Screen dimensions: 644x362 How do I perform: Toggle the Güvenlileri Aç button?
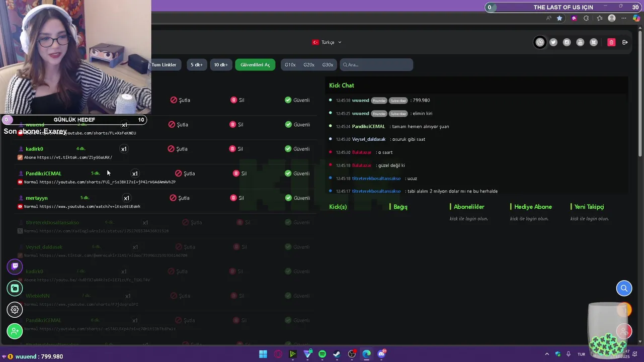[255, 65]
